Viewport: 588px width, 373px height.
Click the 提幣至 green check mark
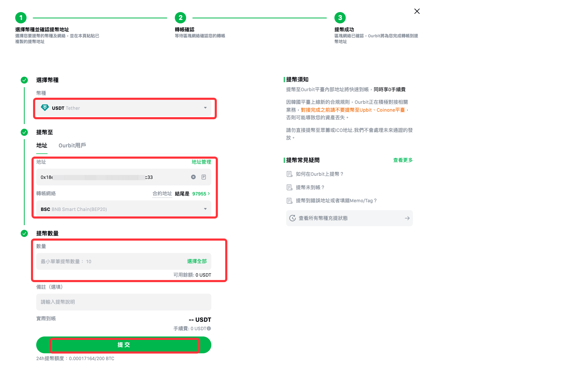(24, 132)
